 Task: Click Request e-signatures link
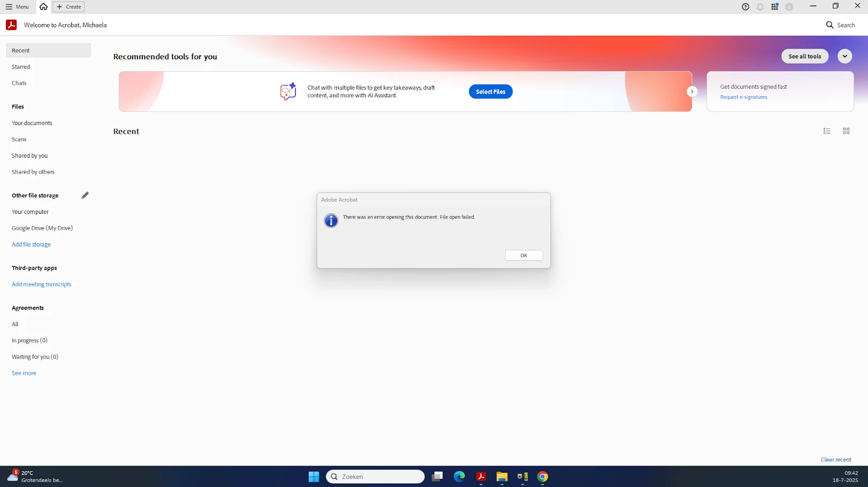tap(743, 97)
